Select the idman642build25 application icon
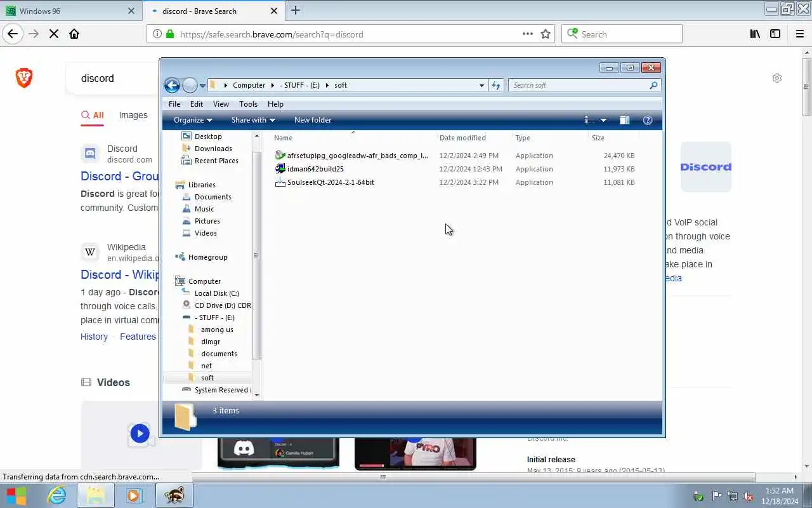The height and width of the screenshot is (508, 812). [280, 169]
